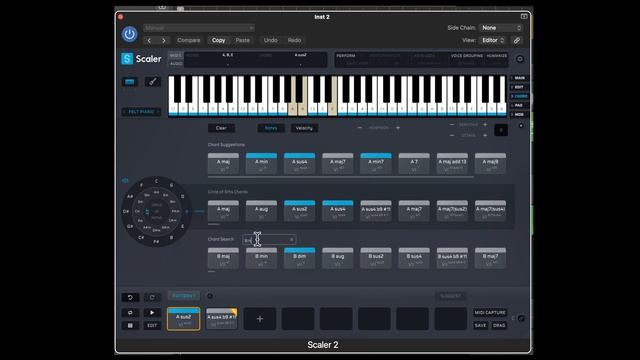
Task: Select the Velocity mode button
Action: pyautogui.click(x=304, y=128)
